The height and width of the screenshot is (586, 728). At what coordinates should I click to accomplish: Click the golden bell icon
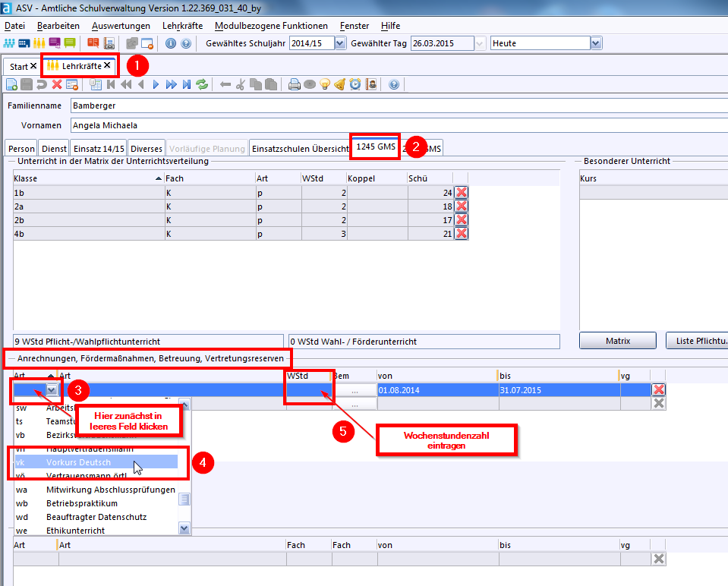click(340, 84)
